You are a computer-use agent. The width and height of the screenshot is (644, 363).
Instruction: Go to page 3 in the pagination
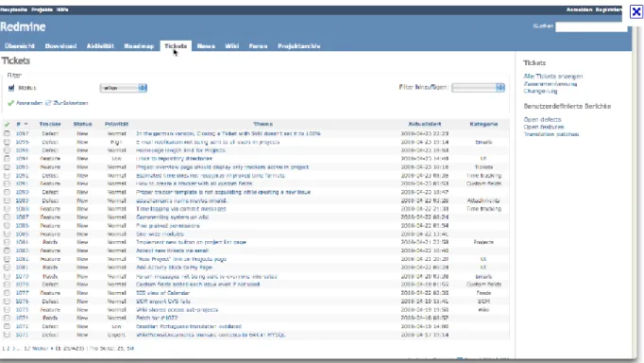pyautogui.click(x=13, y=349)
